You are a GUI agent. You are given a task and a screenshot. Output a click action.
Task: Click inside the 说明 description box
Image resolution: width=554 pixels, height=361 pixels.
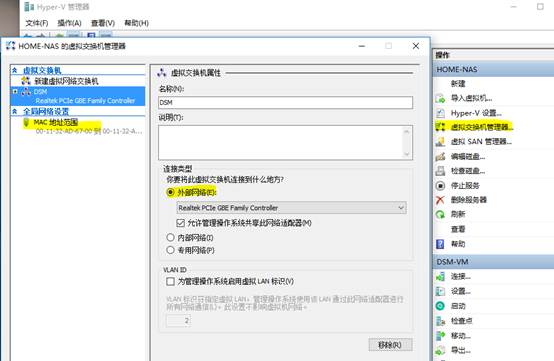pos(280,142)
